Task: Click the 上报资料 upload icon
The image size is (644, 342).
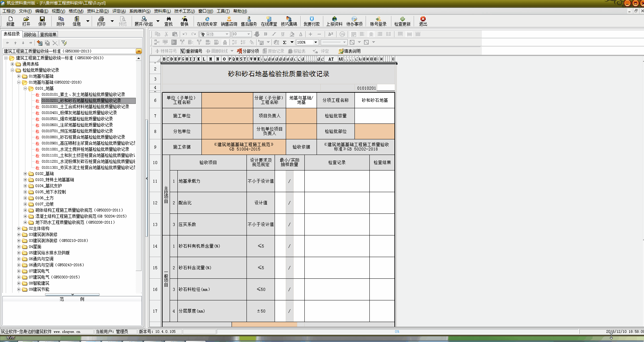Action: pos(334,21)
